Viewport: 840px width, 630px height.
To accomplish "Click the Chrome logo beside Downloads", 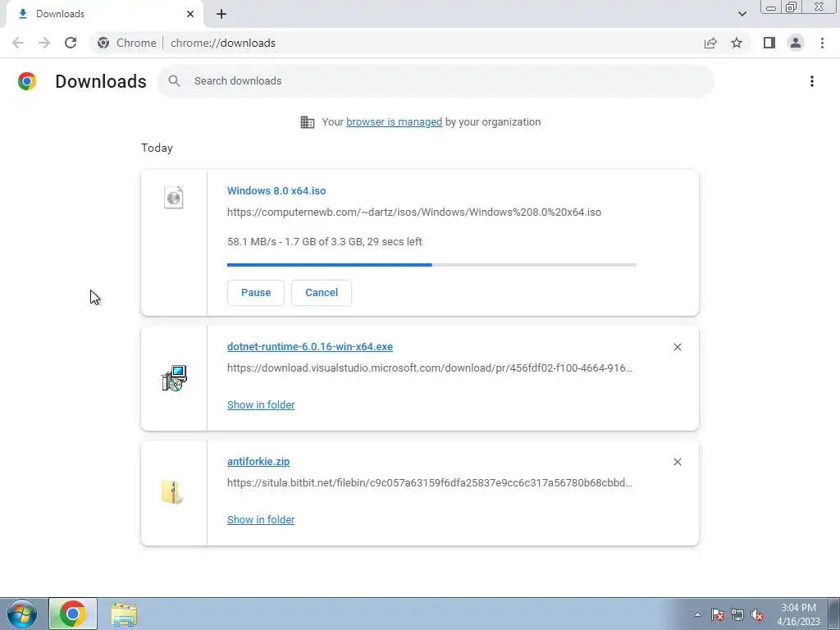I will 27,81.
